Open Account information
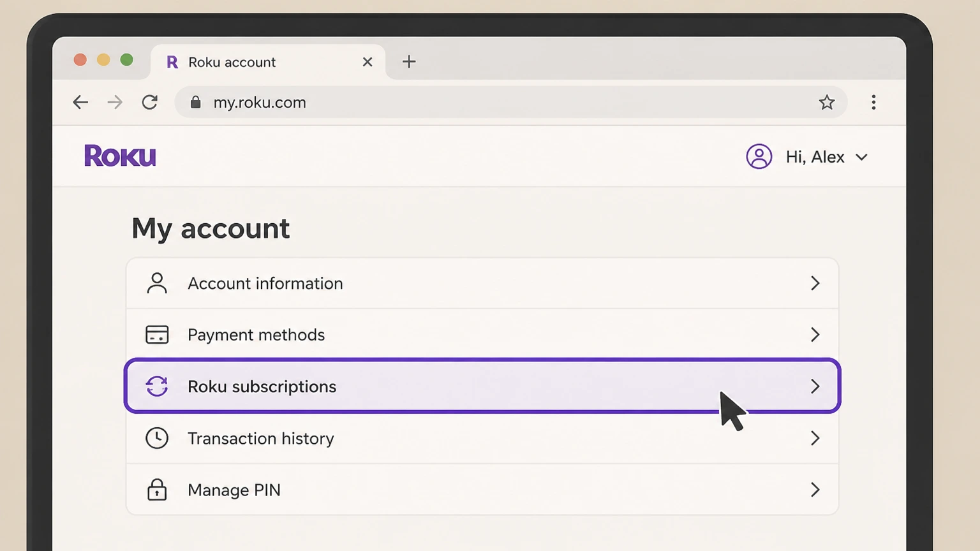This screenshot has height=551, width=980. (482, 283)
